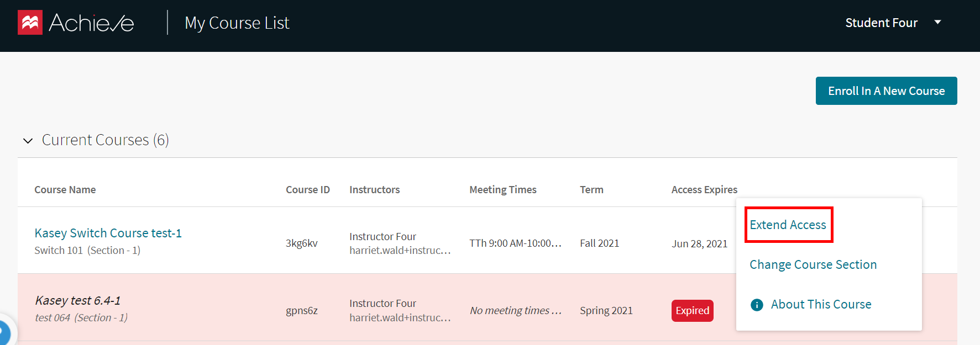This screenshot has height=345, width=980.
Task: Choose Change Course Section menu option
Action: point(813,264)
